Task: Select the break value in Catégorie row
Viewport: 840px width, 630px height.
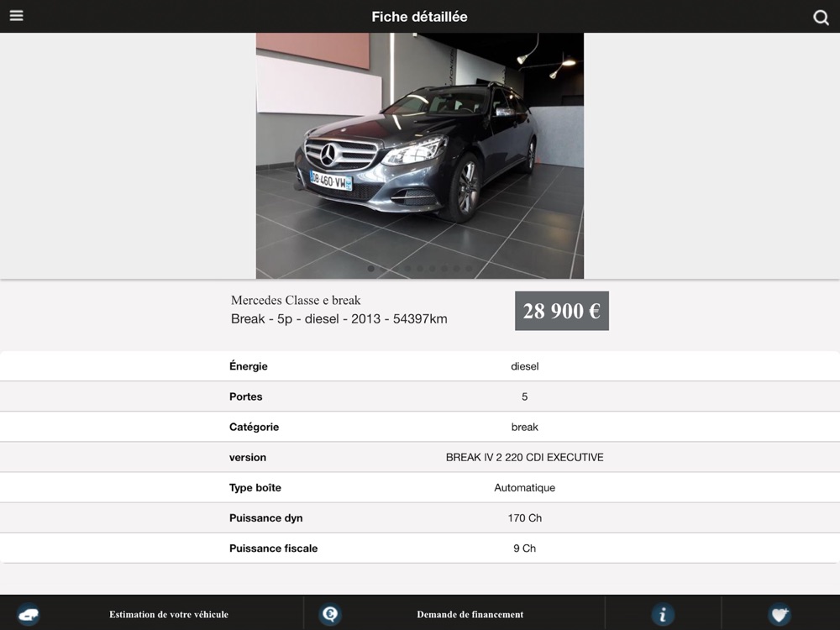Action: click(524, 427)
